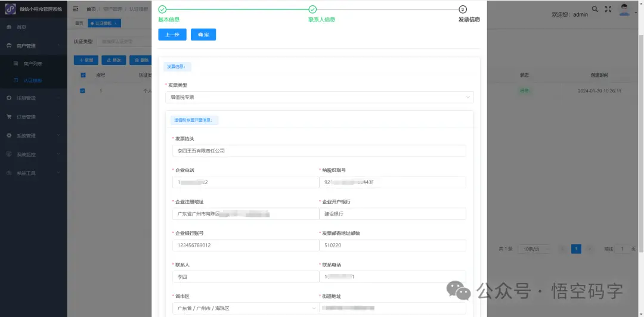Click the 街道地址 input field
The width and height of the screenshot is (644, 317).
[x=392, y=309]
